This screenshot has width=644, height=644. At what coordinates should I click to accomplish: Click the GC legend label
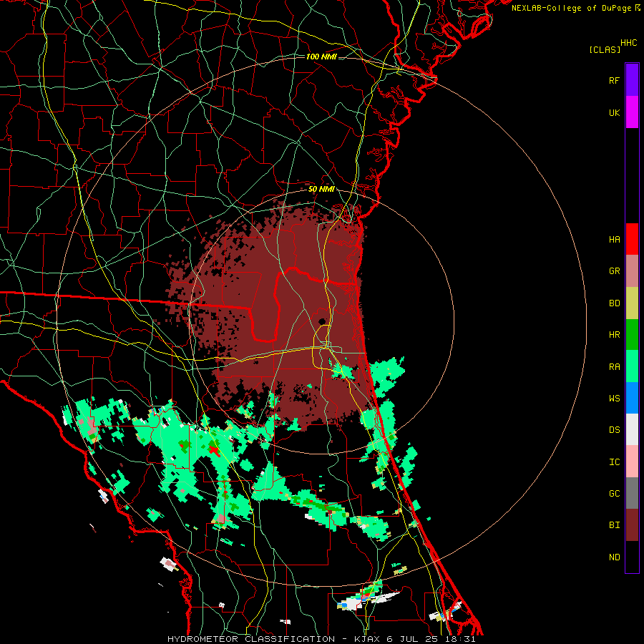(x=614, y=493)
